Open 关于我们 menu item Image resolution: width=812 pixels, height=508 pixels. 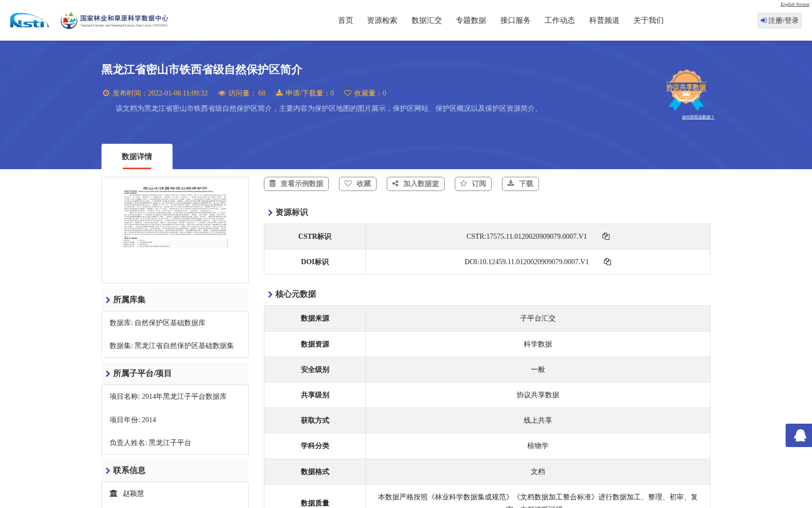[x=649, y=20]
